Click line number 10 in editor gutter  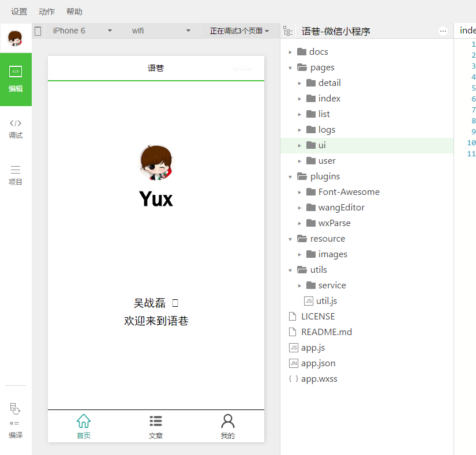[x=471, y=143]
